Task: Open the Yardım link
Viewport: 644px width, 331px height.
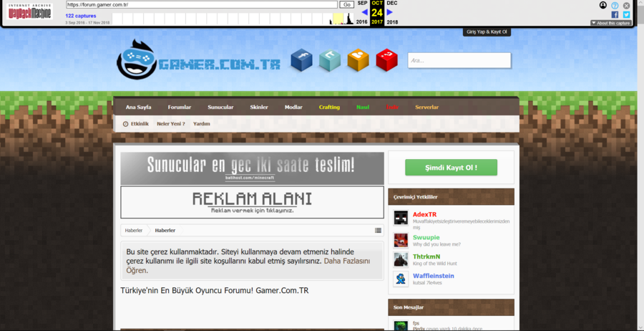Action: coord(202,124)
